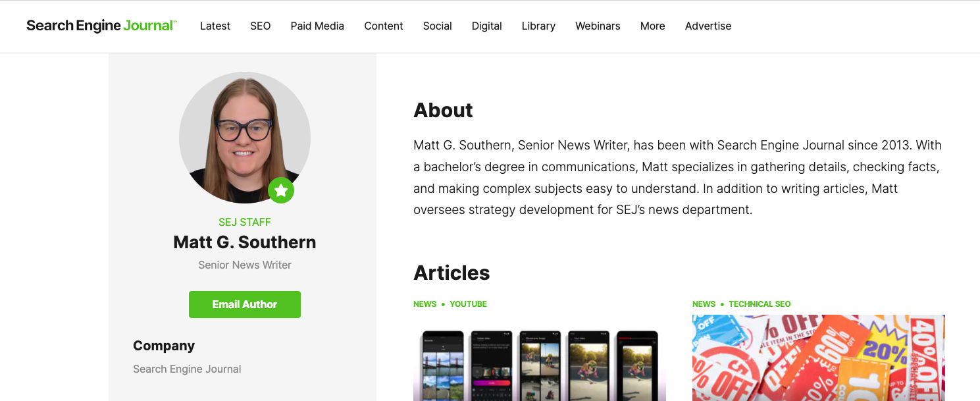Click the TECHNICAL SEO category tag
Image resolution: width=980 pixels, height=401 pixels.
[x=760, y=304]
